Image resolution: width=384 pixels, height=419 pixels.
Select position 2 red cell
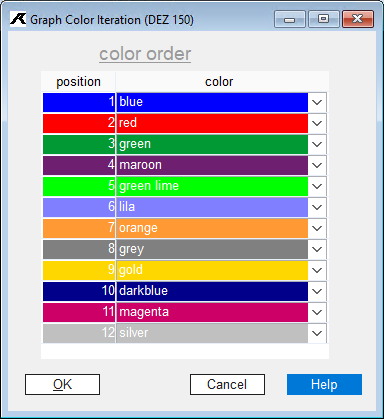pos(79,123)
